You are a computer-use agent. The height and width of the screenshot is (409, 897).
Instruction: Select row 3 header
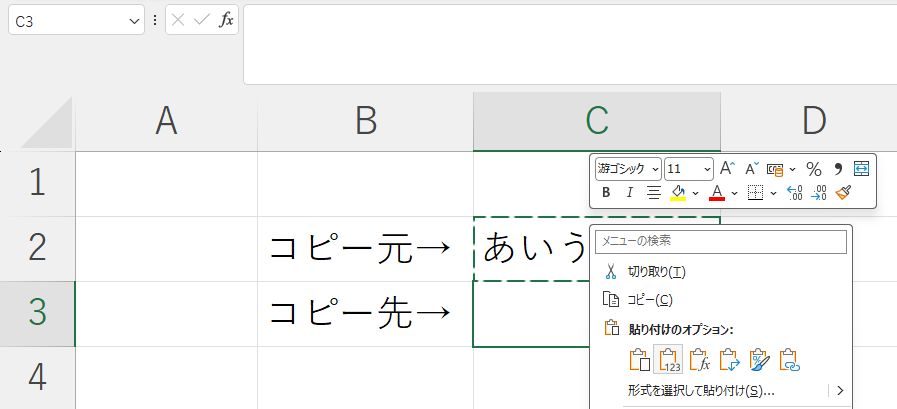point(37,314)
